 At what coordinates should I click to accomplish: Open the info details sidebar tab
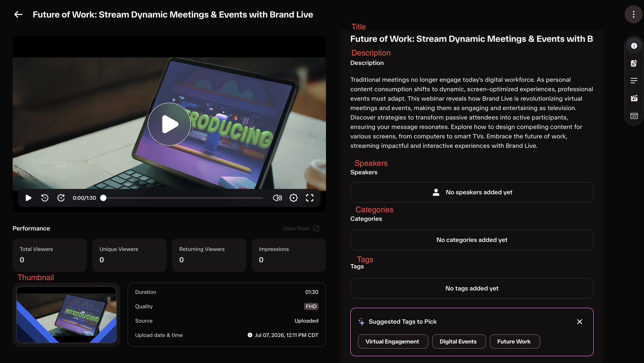click(634, 46)
